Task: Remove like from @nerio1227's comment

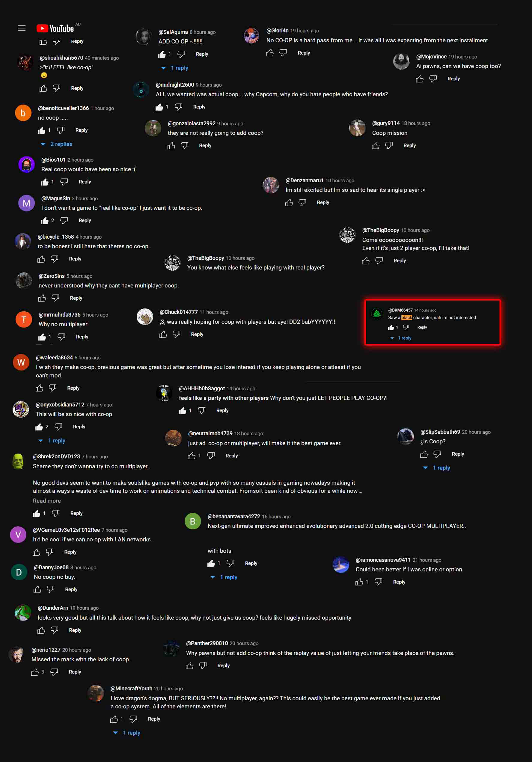Action: 35,672
